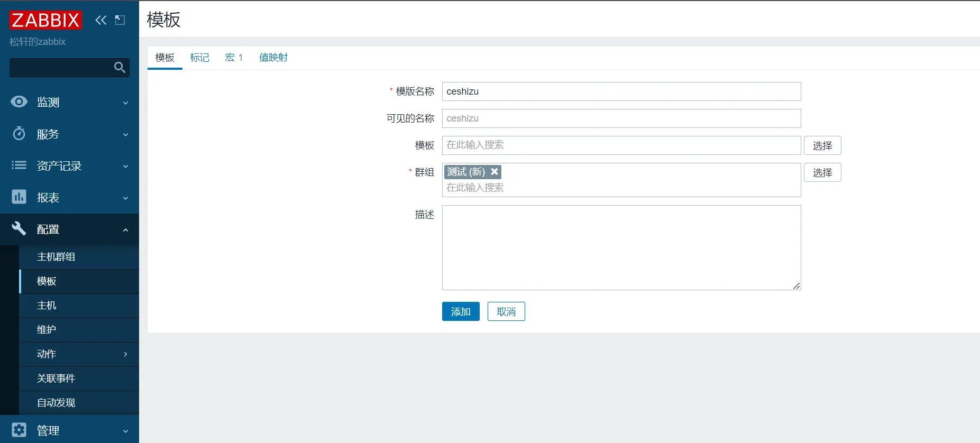This screenshot has height=443, width=980.
Task: Click the 取消 button
Action: [506, 312]
